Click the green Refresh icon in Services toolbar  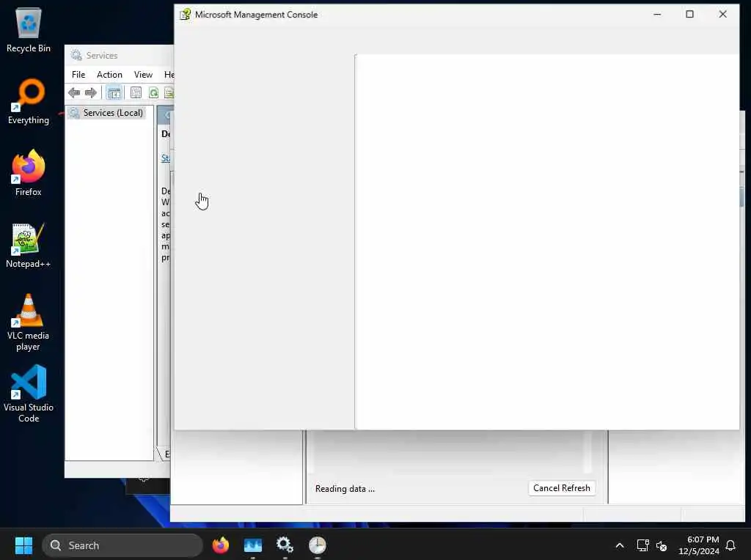click(x=153, y=92)
